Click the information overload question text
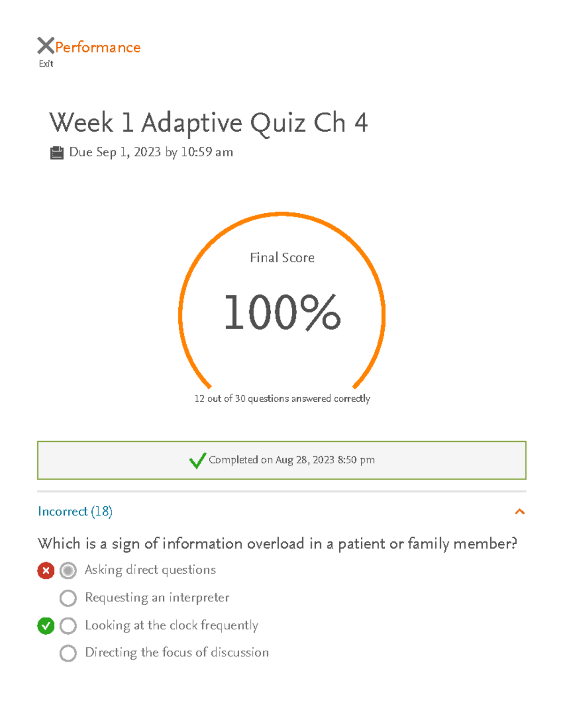This screenshot has height=728, width=563. pyautogui.click(x=277, y=544)
